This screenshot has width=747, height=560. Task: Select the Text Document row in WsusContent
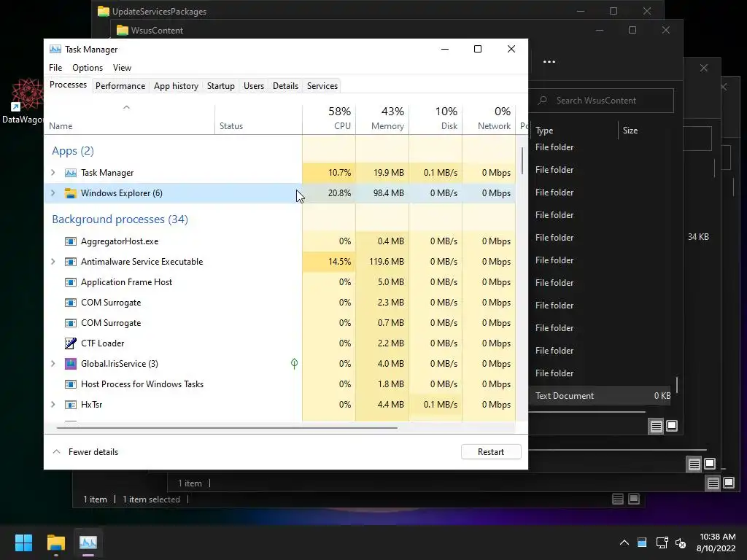point(600,396)
